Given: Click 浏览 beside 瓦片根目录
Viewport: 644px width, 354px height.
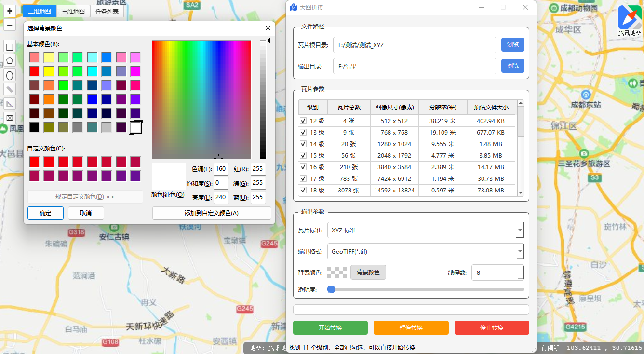Looking at the screenshot, I should click(x=513, y=45).
